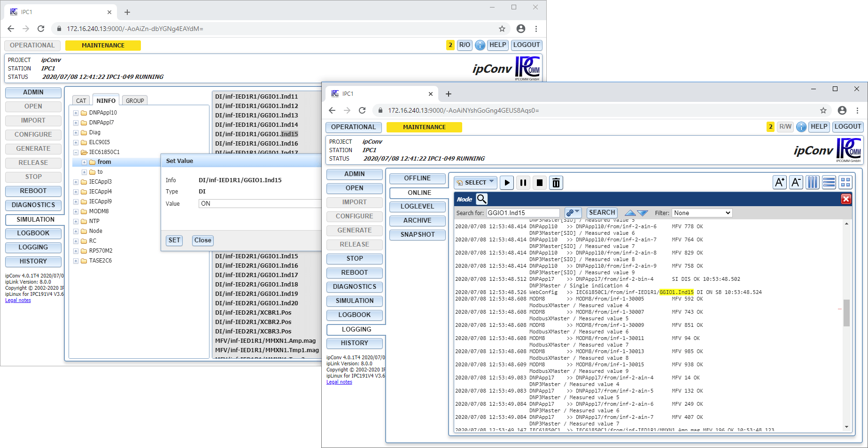The height and width of the screenshot is (448, 868).
Task: Click the yellow 2 indicator in front window
Action: point(770,127)
